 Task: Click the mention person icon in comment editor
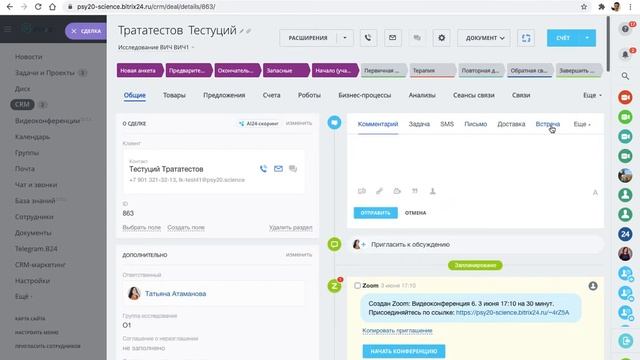tap(432, 191)
